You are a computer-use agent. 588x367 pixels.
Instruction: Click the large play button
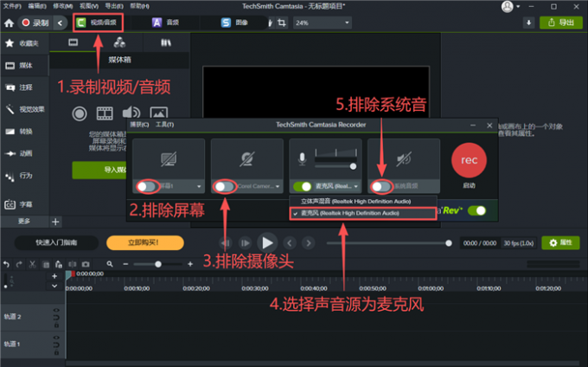(267, 242)
